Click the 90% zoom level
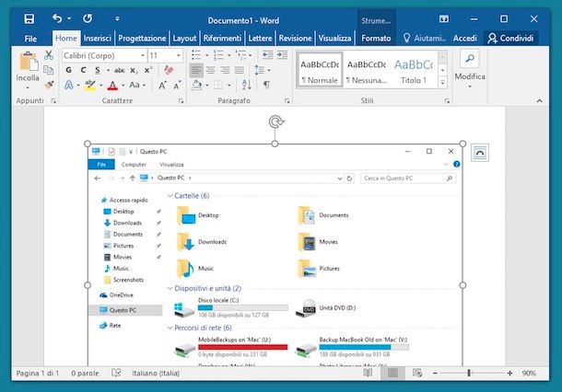This screenshot has height=392, width=562. tap(529, 373)
